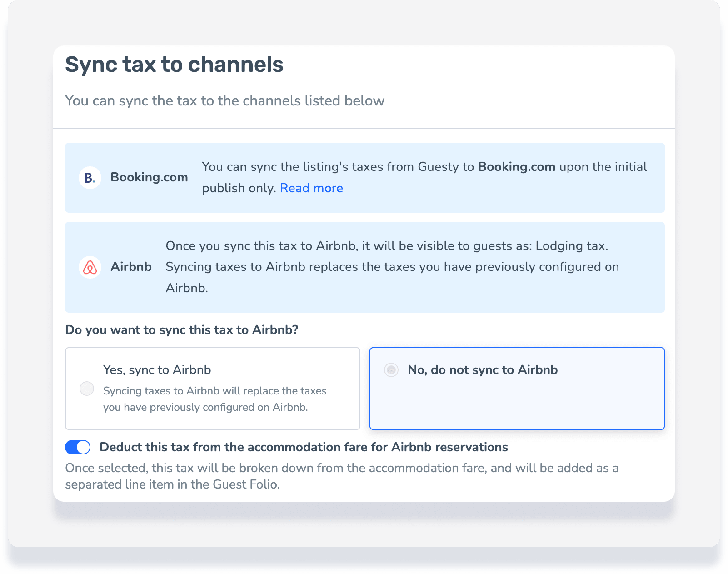Click the Booking.com B logo icon

90,178
